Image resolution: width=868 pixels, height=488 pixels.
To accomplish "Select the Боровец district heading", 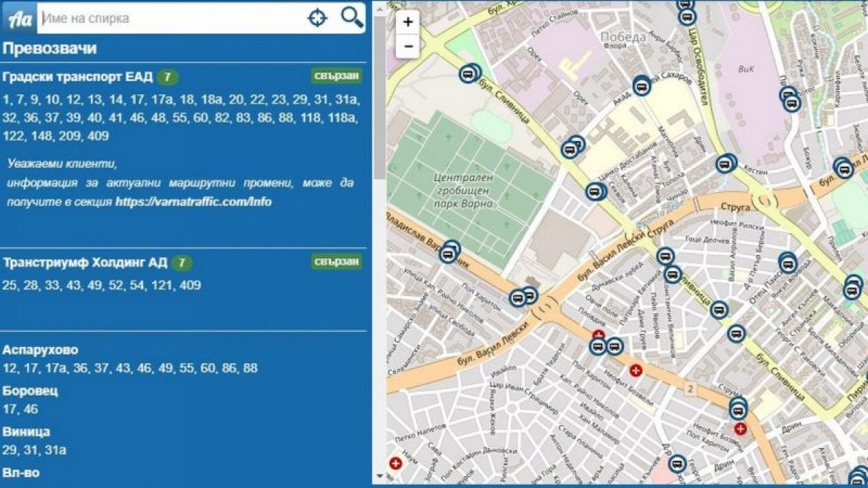I will point(30,390).
